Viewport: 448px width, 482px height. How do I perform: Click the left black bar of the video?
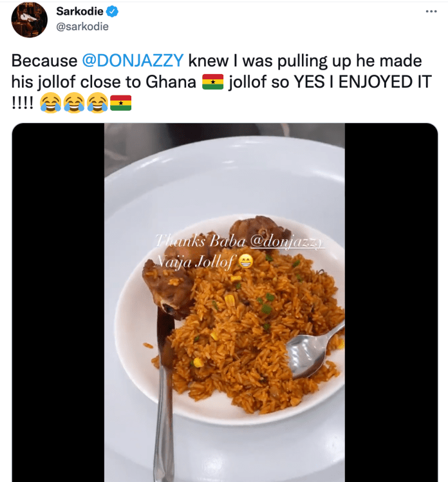coord(58,302)
